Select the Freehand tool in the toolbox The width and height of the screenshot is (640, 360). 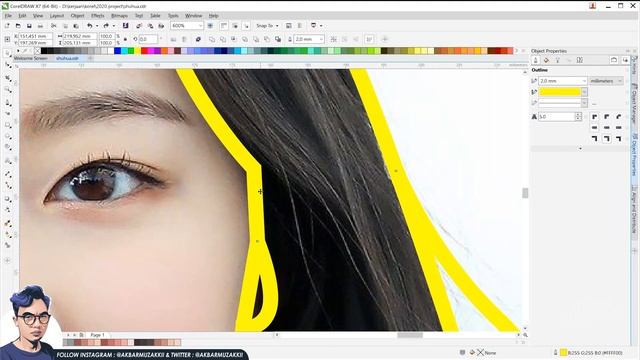pyautogui.click(x=8, y=102)
